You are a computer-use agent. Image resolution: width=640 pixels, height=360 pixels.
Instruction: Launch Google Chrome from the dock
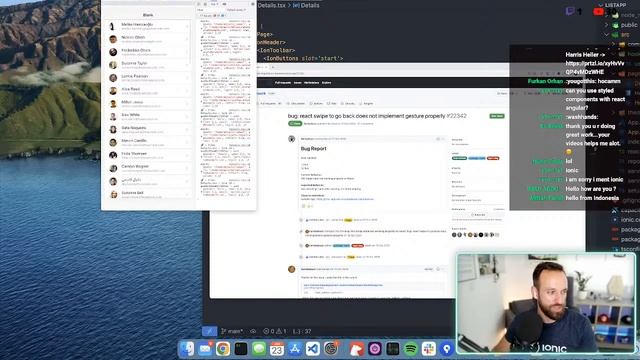click(223, 349)
